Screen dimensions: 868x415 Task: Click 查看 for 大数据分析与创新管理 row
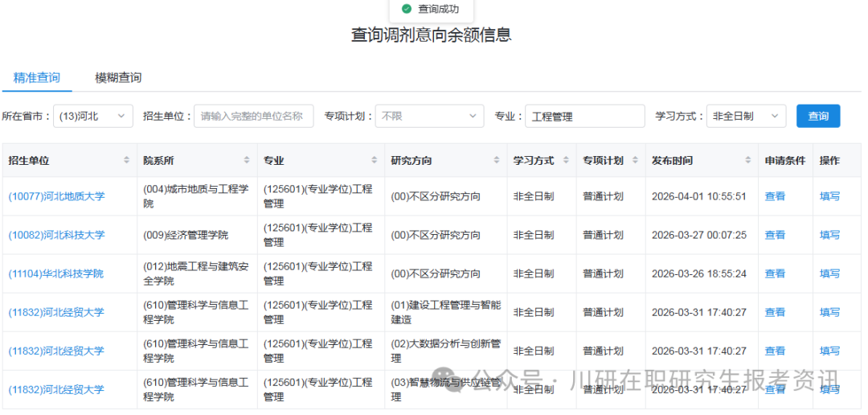click(x=775, y=351)
